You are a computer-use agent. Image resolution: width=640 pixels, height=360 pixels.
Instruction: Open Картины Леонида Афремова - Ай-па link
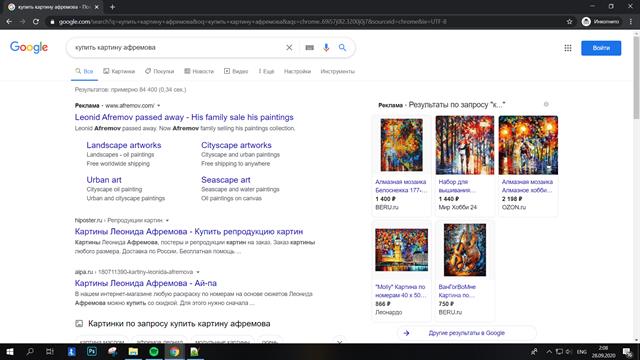146,283
